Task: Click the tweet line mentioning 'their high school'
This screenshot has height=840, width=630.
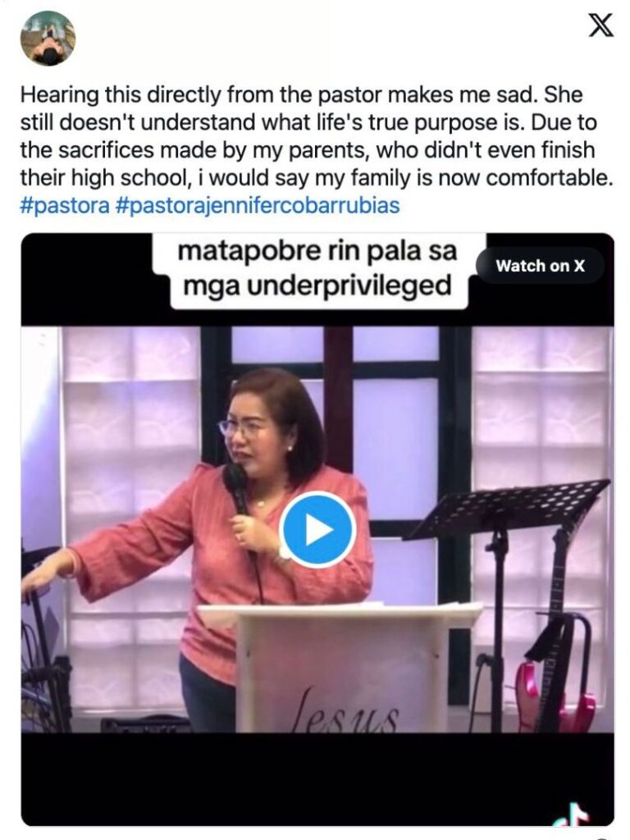Action: tap(316, 178)
